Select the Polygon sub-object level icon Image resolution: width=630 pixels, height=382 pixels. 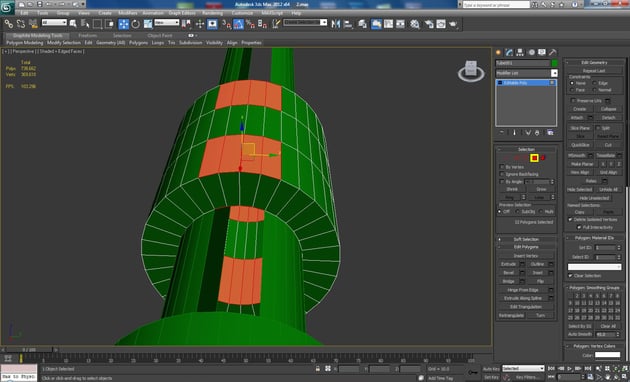(x=534, y=158)
